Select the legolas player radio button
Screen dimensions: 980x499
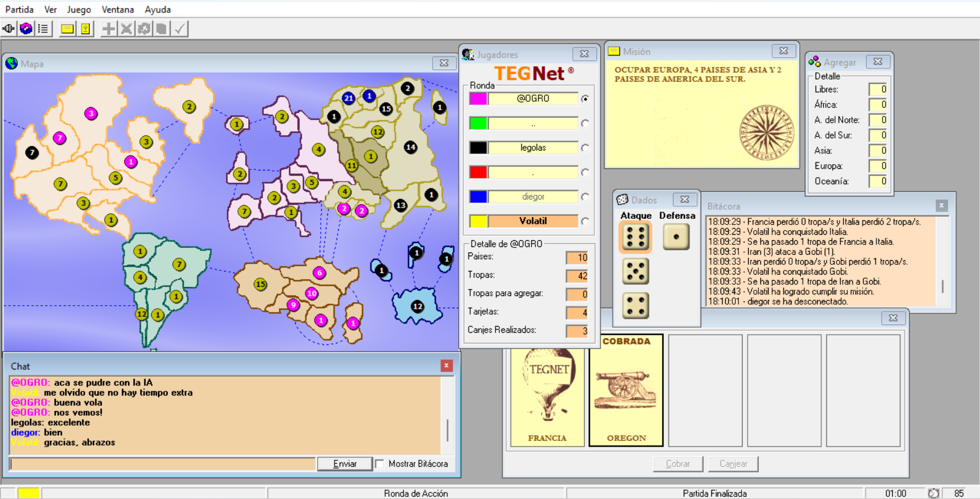(x=585, y=148)
